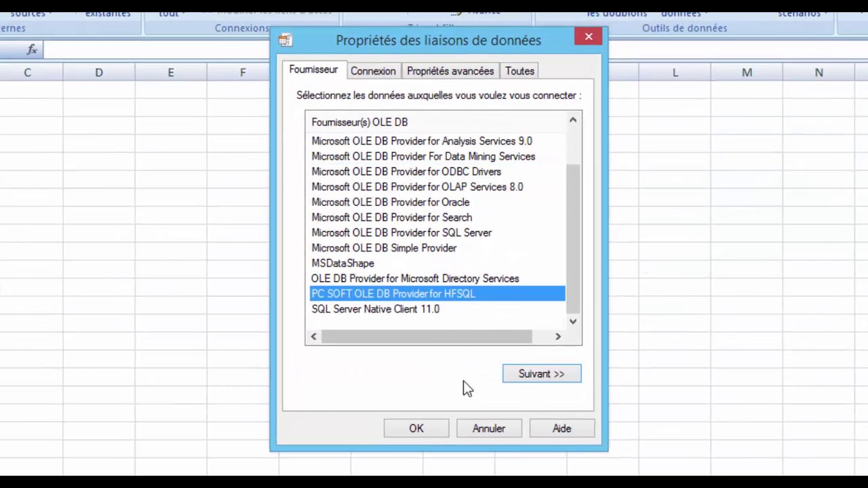The width and height of the screenshot is (868, 488).
Task: Click the Connexions ribbon group label
Action: click(242, 28)
